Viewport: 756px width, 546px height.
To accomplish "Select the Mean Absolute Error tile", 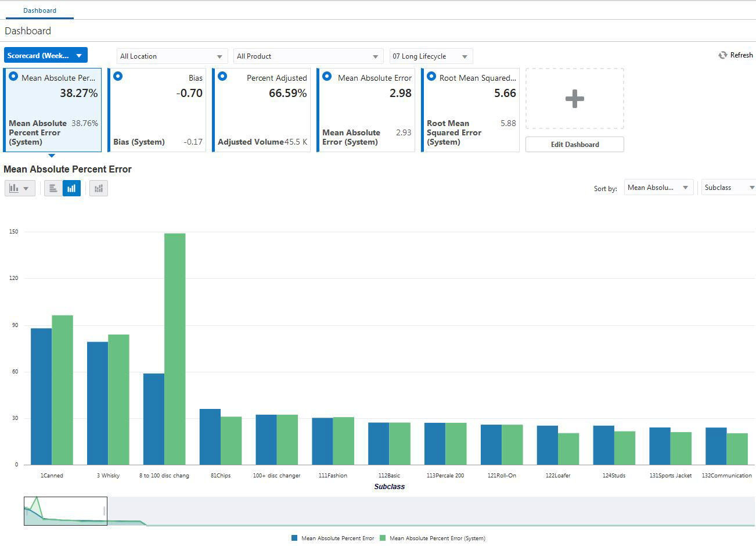I will 365,110.
